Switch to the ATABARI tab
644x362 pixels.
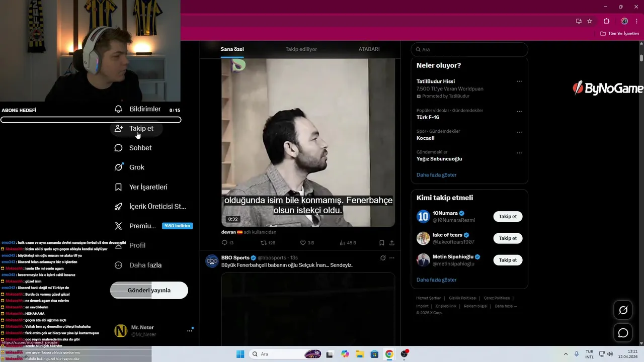[x=369, y=49]
